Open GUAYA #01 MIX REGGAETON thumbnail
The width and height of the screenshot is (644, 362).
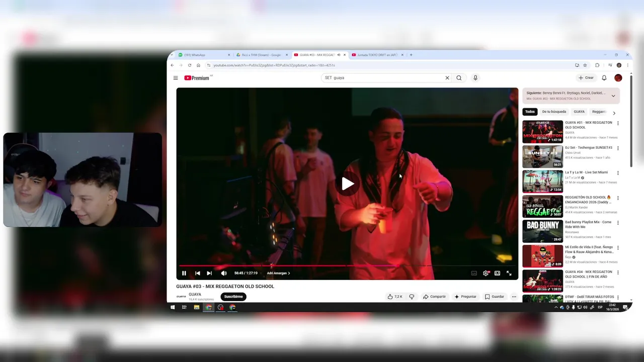pyautogui.click(x=542, y=132)
